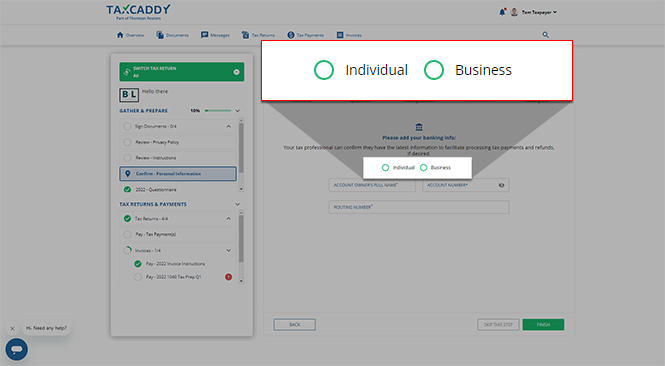Click Tom Taxpayer's profile avatar
Image resolution: width=665 pixels, height=366 pixels.
pyautogui.click(x=514, y=12)
